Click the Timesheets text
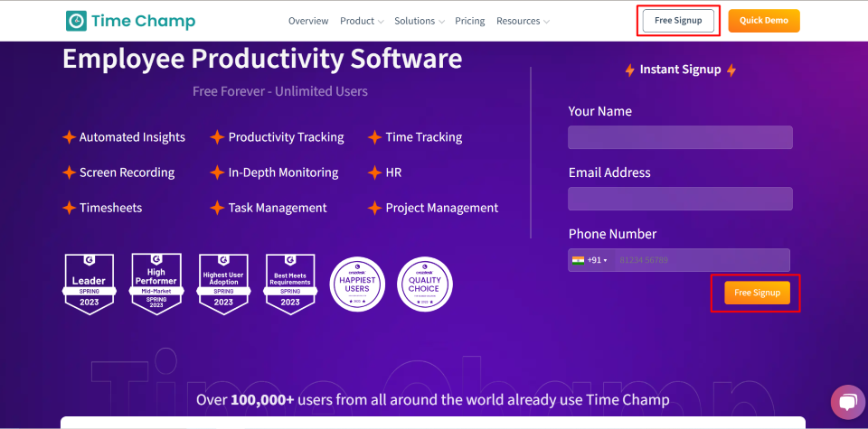Viewport: 868px width, 429px height. click(x=110, y=208)
